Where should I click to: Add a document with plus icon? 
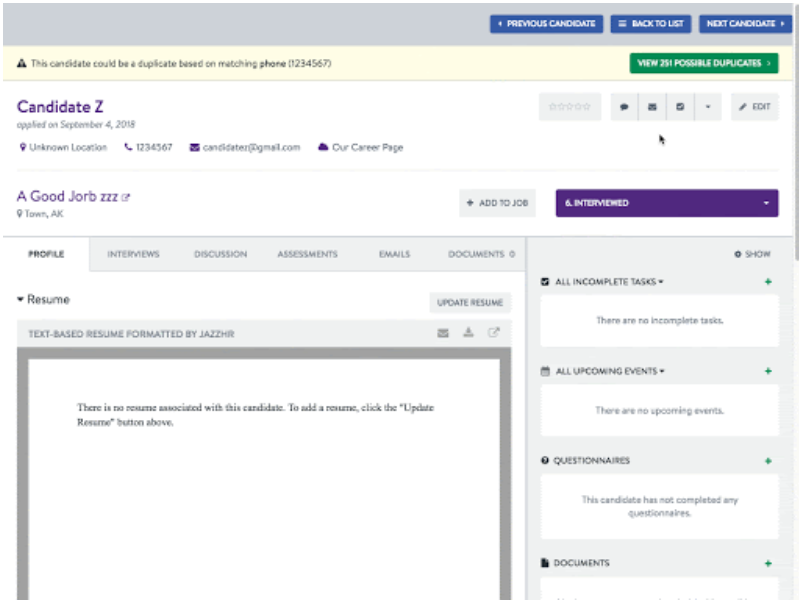click(768, 563)
